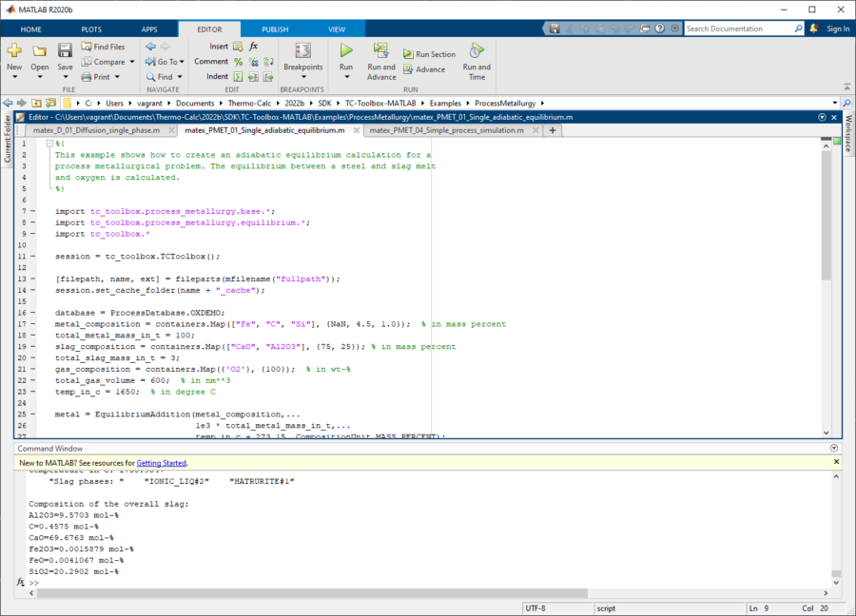Screen dimensions: 856x616
Task: Click the Save floppy disk icon
Action: 65,50
